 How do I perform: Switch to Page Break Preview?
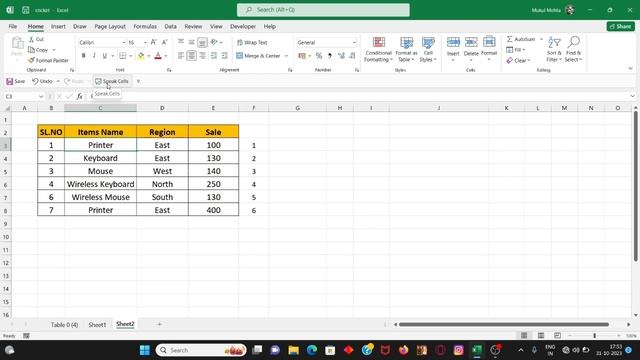[557, 336]
